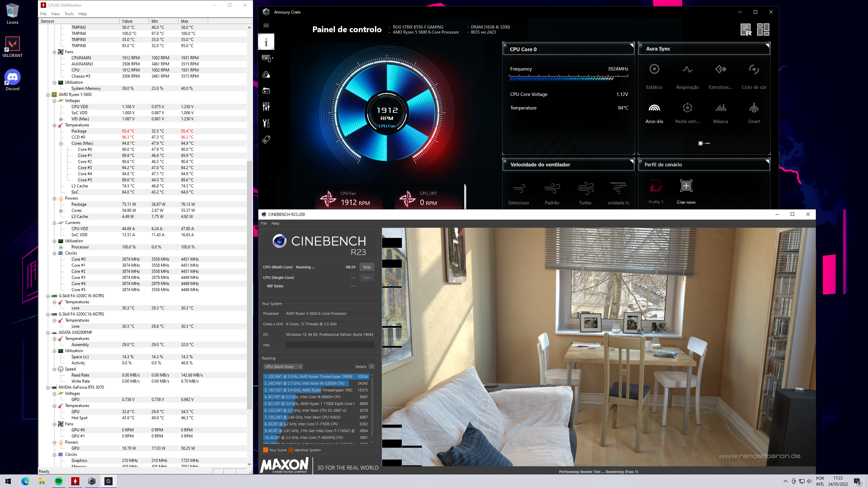Open Armoury Crate hamburger menu
Viewport: 868px width, 488px height.
(266, 25)
